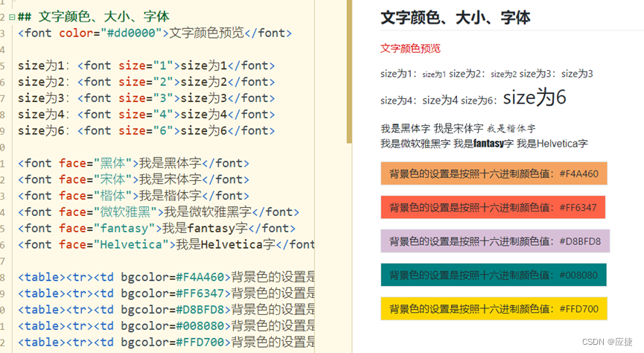
Task: Click the code line with bgcolor=#FF6347
Action: point(166,293)
